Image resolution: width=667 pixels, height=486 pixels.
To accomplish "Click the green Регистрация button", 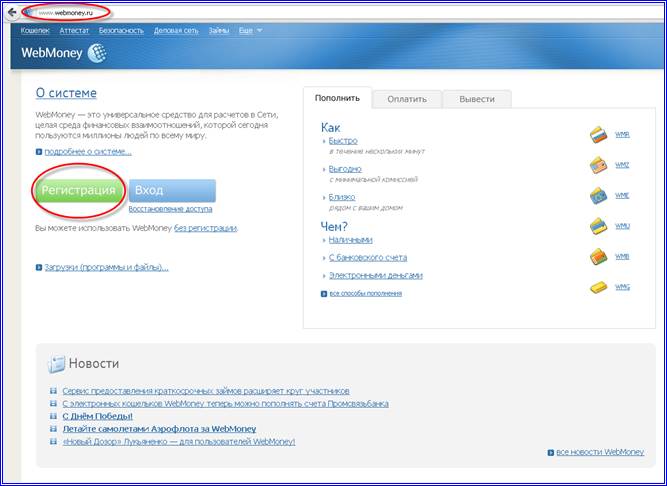I will (79, 190).
